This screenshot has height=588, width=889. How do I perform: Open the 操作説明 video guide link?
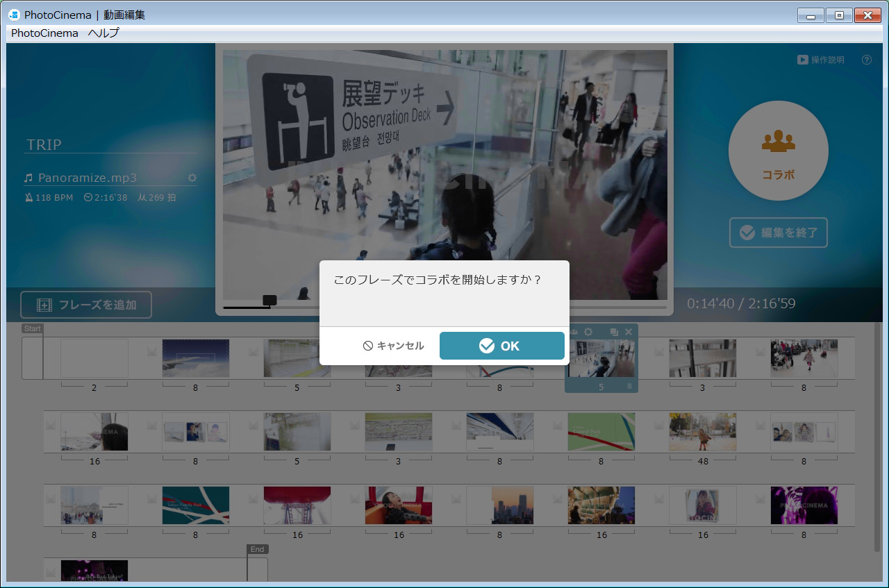[821, 60]
